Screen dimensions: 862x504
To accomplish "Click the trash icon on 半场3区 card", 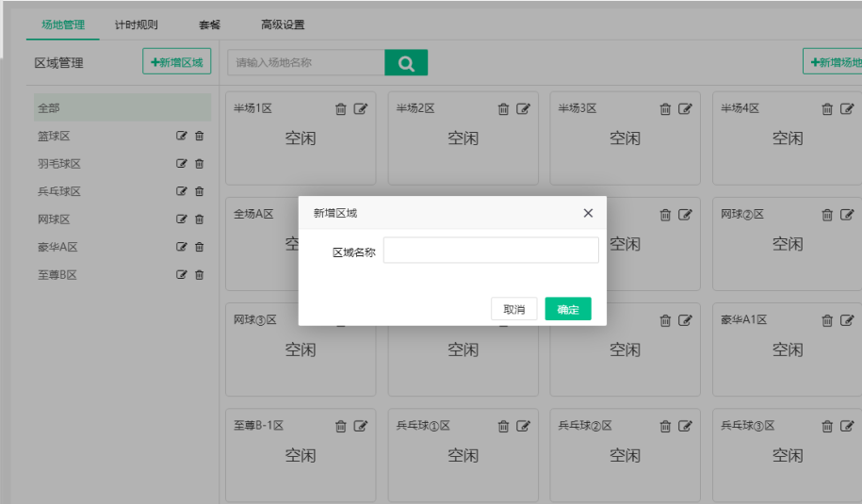I will pyautogui.click(x=665, y=109).
